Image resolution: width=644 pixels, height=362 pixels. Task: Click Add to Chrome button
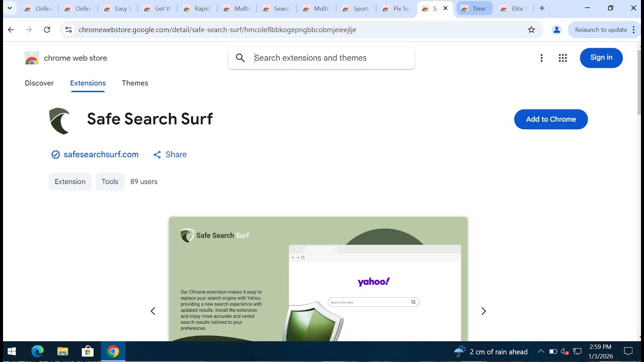click(x=551, y=119)
